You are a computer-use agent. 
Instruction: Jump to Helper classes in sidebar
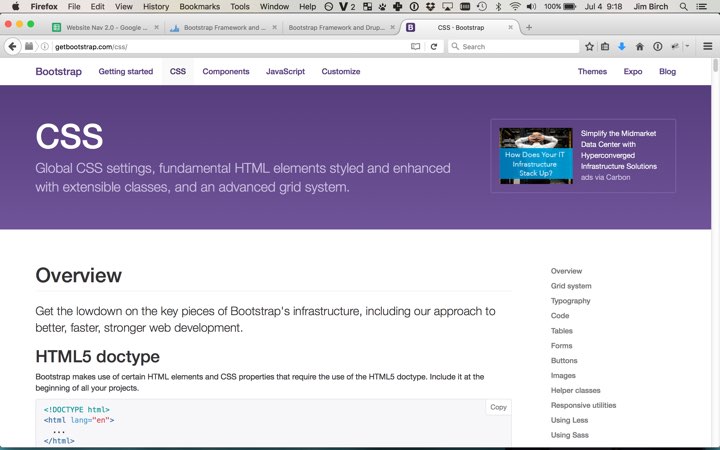tap(575, 390)
